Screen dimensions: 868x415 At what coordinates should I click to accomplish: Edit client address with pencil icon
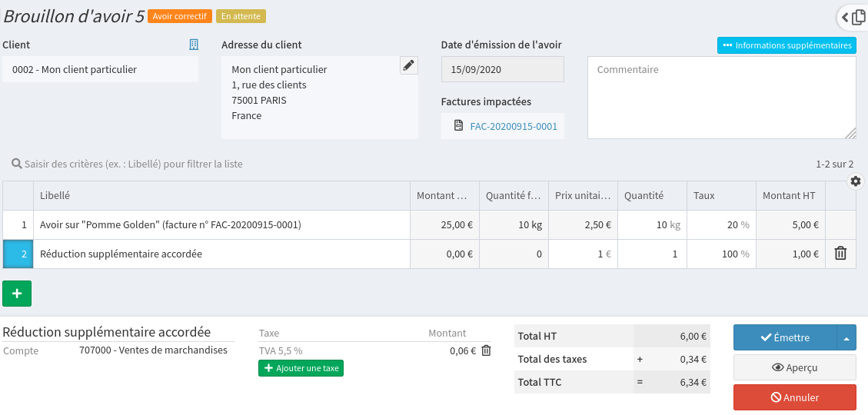click(409, 65)
